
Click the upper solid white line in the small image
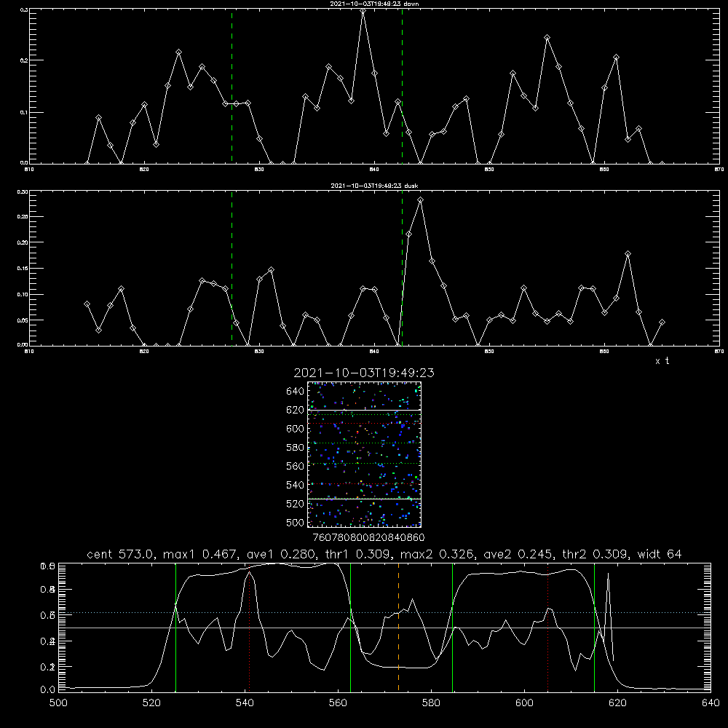[364, 410]
